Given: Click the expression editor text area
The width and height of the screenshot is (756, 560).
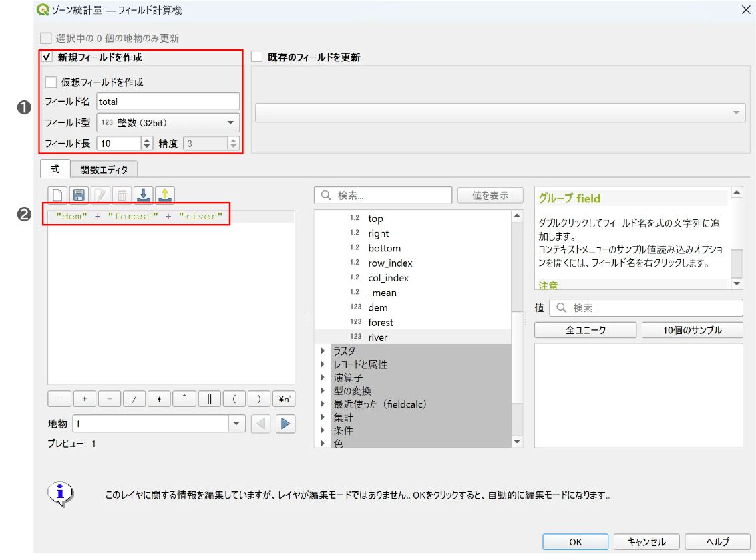Looking at the screenshot, I should click(171, 297).
